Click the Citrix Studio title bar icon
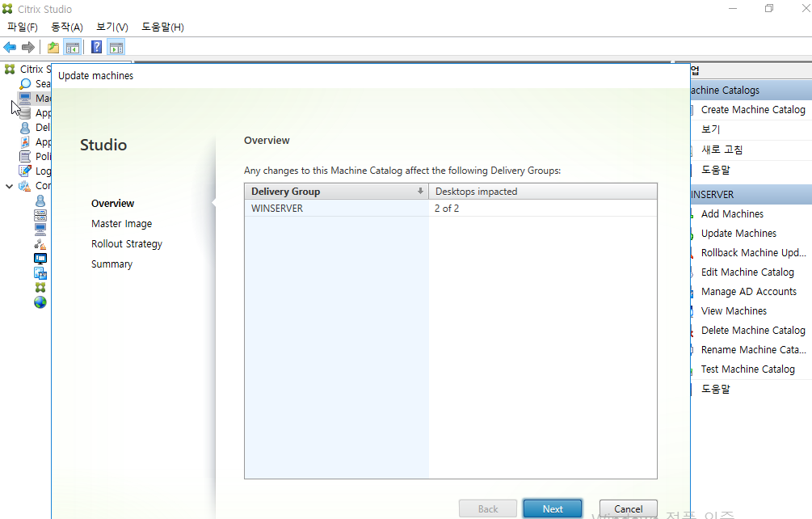Image resolution: width=812 pixels, height=519 pixels. point(7,9)
